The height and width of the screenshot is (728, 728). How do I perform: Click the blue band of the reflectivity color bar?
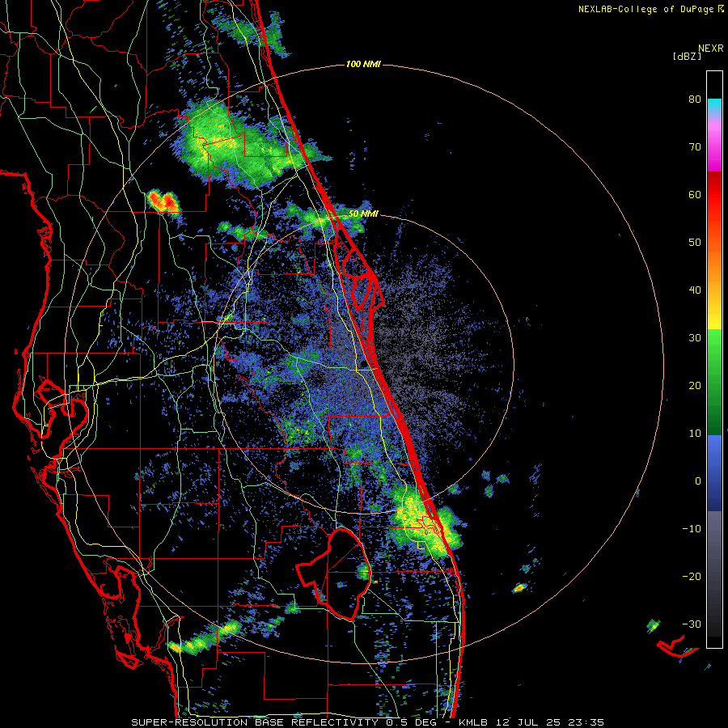click(x=714, y=472)
